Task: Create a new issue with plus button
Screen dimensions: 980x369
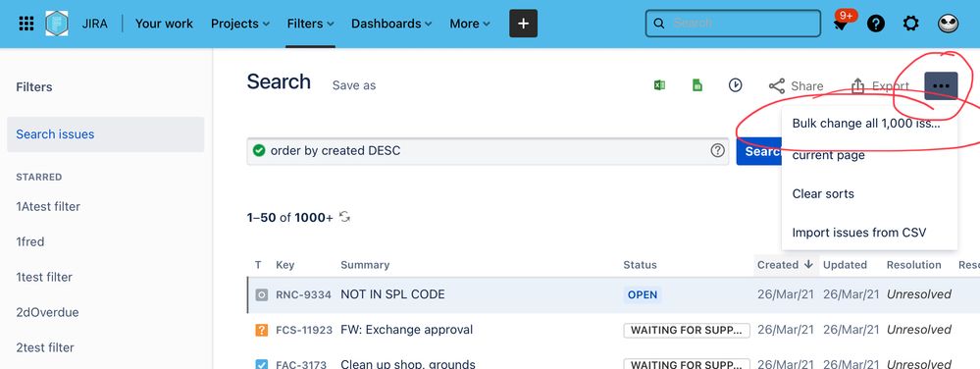Action: pyautogui.click(x=523, y=24)
